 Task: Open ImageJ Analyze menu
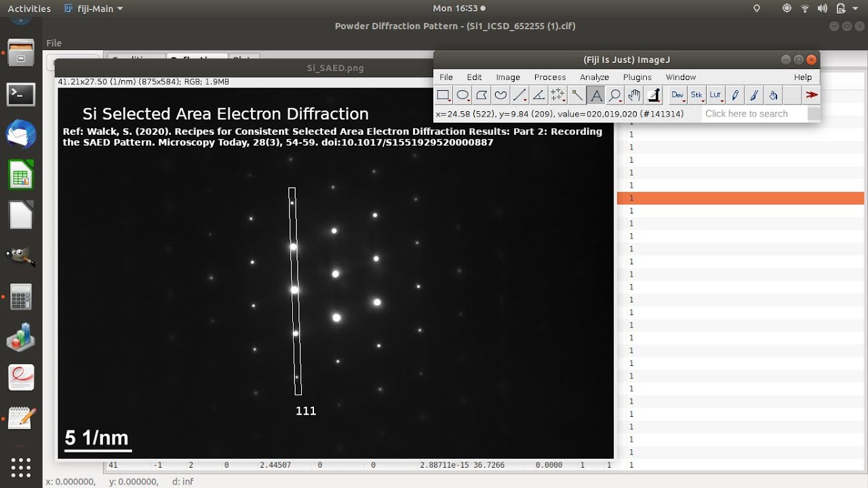pyautogui.click(x=595, y=77)
